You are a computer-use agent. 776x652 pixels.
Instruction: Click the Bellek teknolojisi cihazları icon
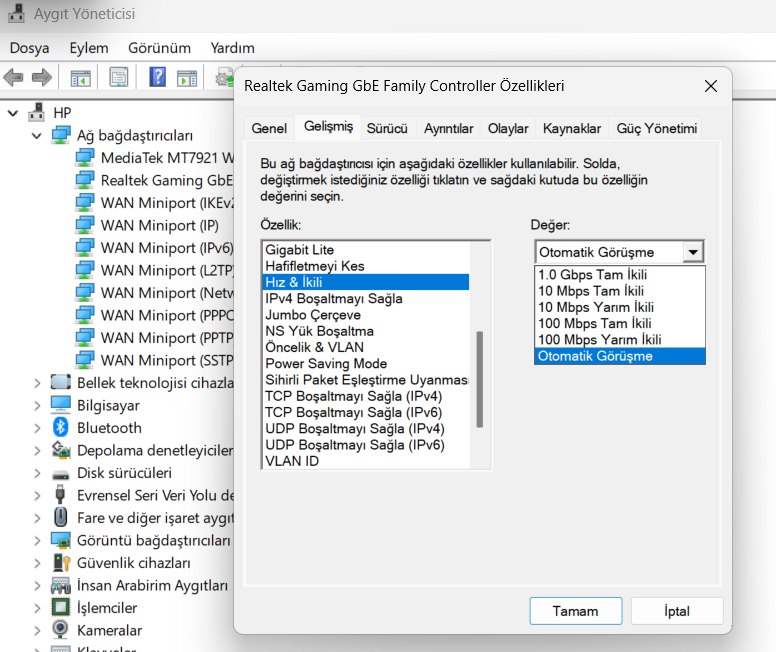point(61,382)
